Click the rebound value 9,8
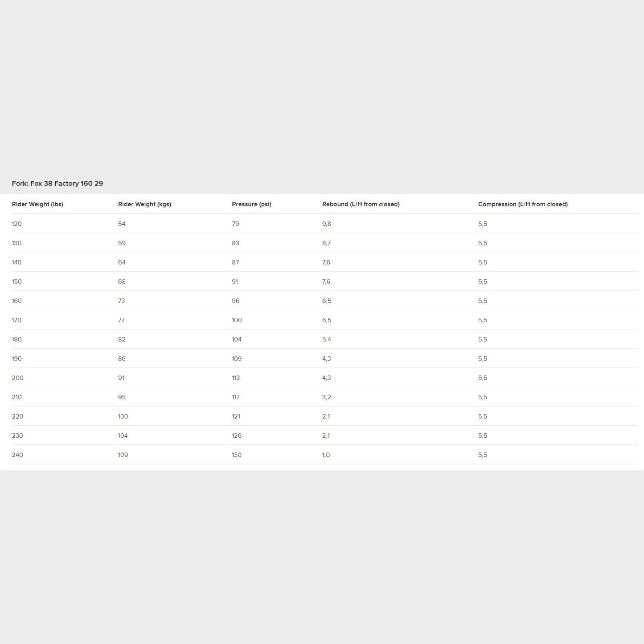 point(327,224)
